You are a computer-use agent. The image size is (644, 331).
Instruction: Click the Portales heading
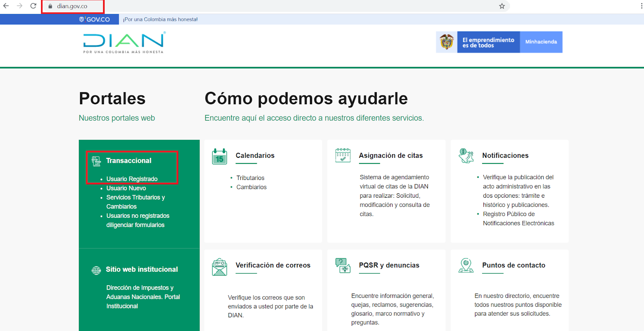[112, 98]
